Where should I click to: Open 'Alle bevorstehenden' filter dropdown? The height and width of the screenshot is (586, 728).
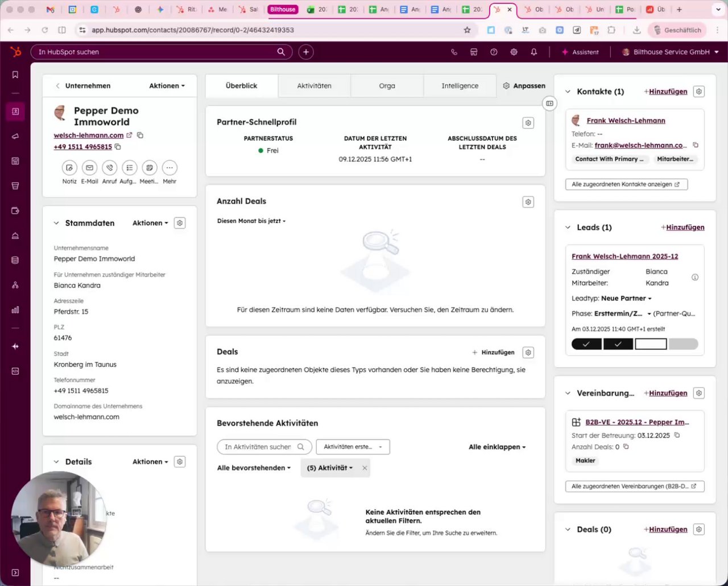tap(254, 468)
